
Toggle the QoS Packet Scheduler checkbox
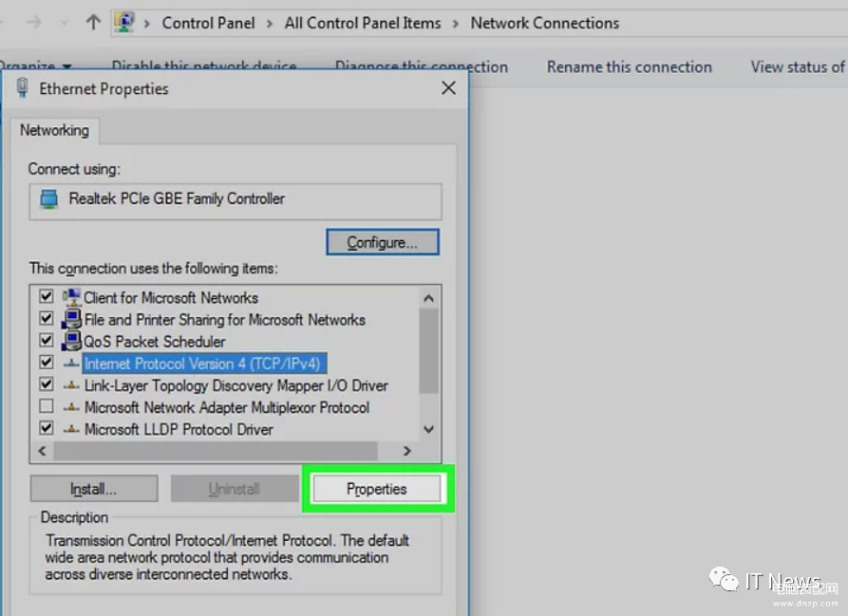tap(47, 341)
